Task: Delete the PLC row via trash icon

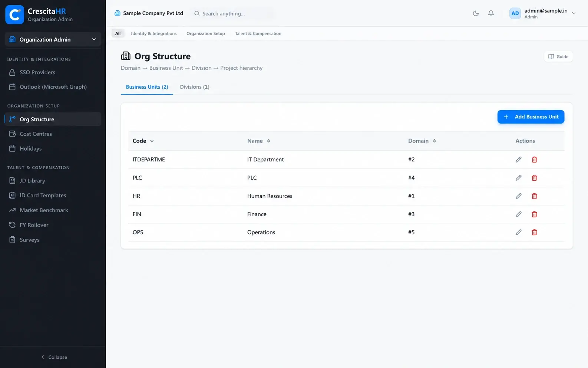Action: coord(534,178)
